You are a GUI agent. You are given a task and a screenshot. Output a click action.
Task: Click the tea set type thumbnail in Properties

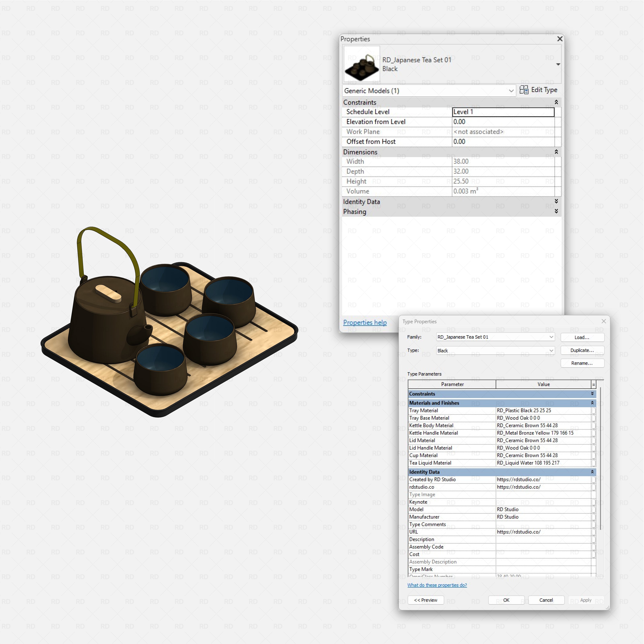362,64
